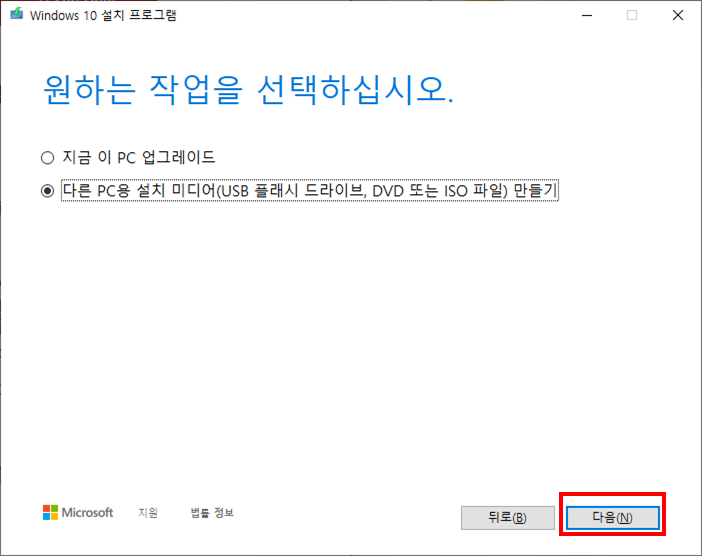Click the 'Windows 10 설치 프로그램' title text

tap(103, 15)
